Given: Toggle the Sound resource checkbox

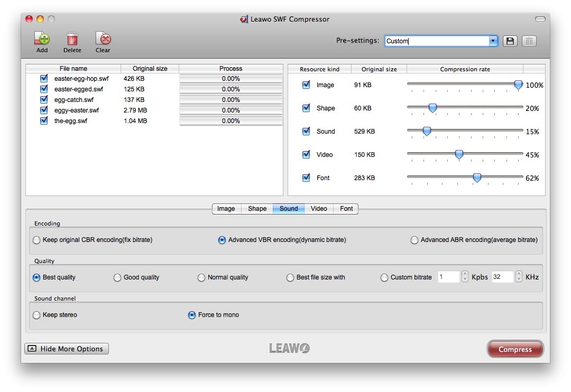Looking at the screenshot, I should point(306,131).
